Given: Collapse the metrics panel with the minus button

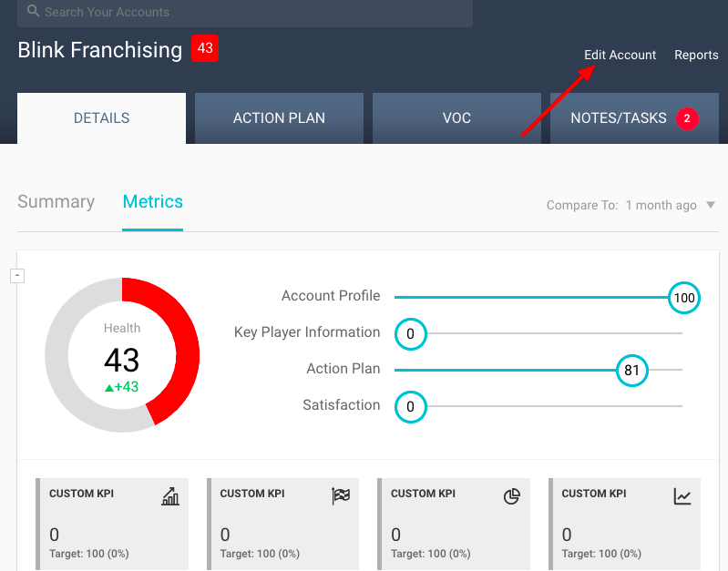Looking at the screenshot, I should (16, 276).
